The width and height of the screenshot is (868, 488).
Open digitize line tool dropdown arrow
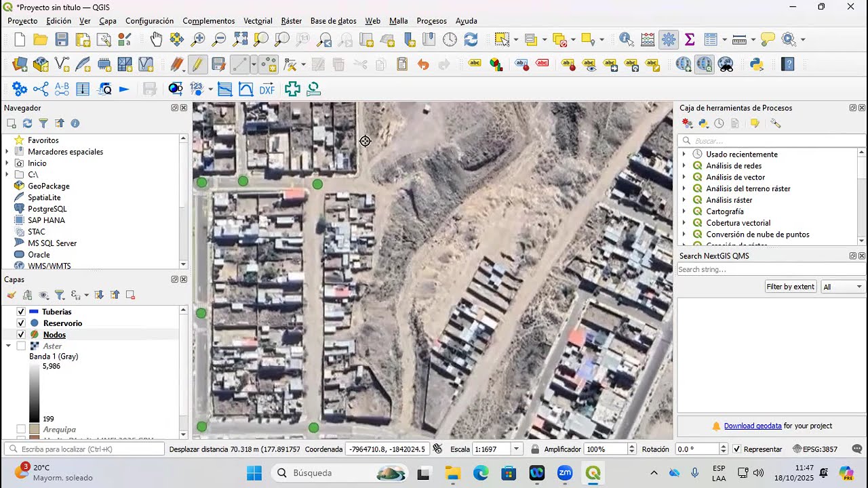click(x=254, y=64)
